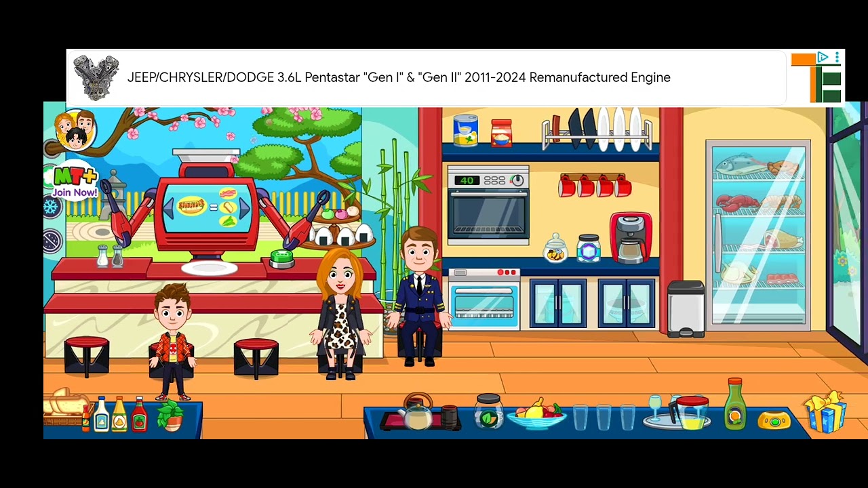868x488 pixels.
Task: Pick up the salt shaker
Action: 103,256
